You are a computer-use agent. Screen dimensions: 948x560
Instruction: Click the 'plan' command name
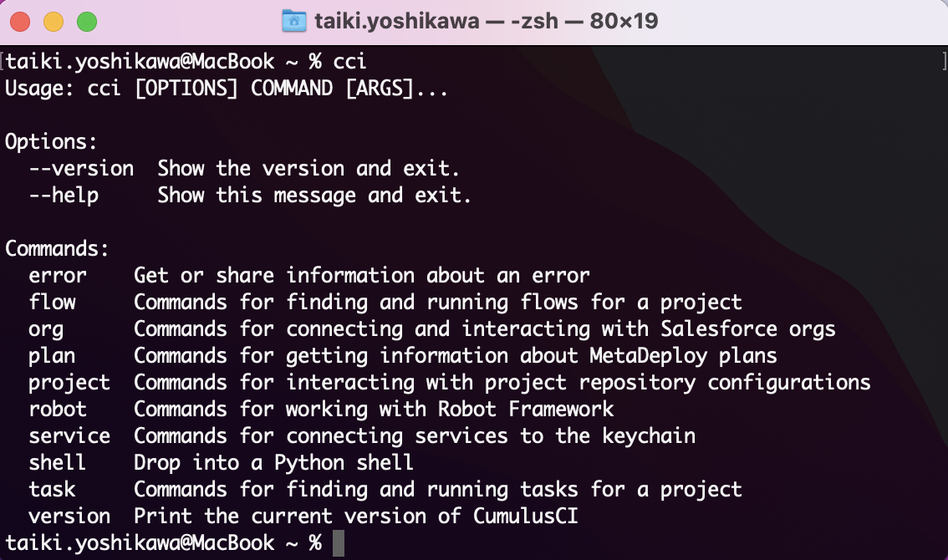tap(52, 356)
